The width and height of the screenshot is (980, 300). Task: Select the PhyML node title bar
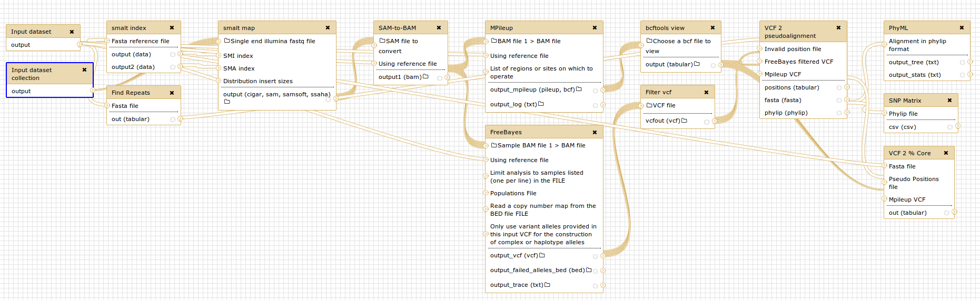pos(927,28)
